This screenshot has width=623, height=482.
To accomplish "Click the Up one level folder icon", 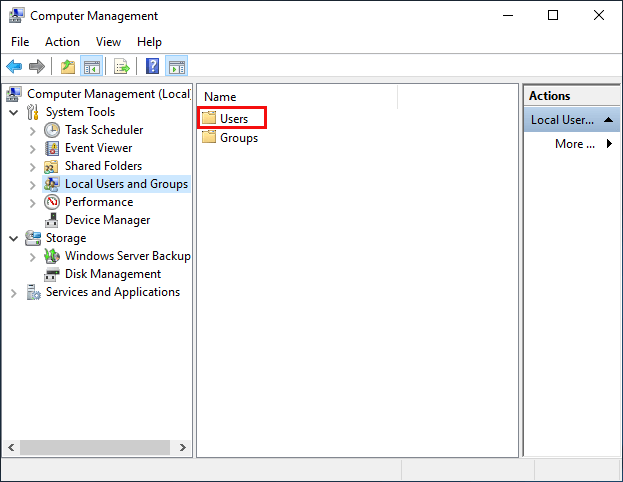I will pos(68,66).
